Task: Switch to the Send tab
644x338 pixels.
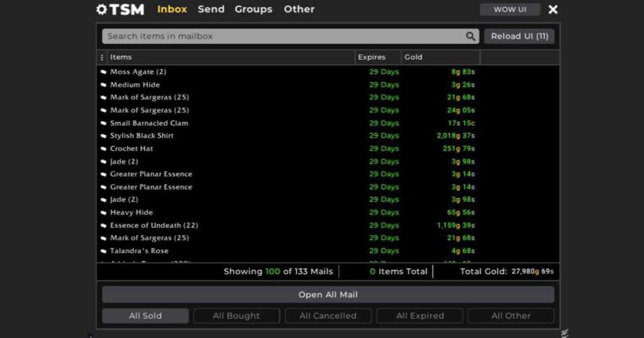Action: [x=211, y=9]
